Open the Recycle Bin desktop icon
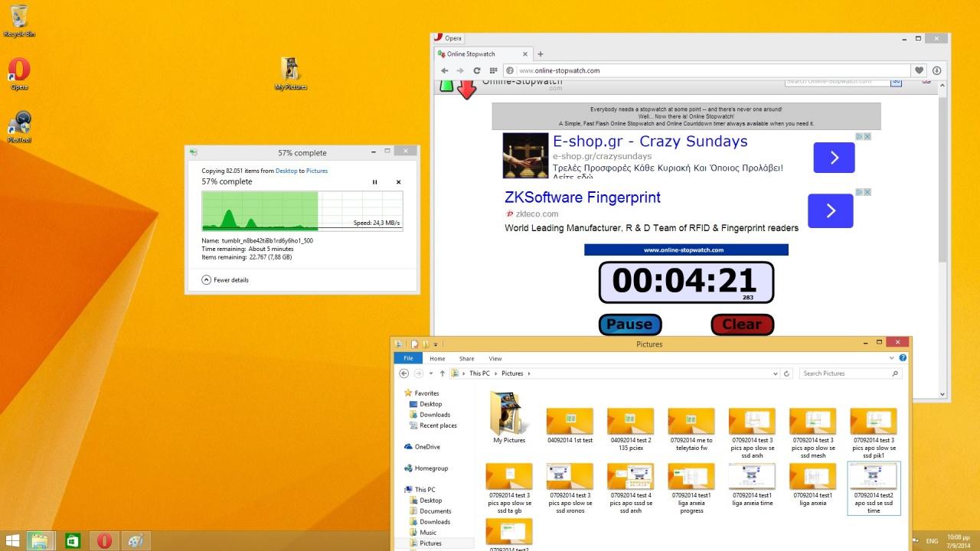This screenshot has height=551, width=980. [x=19, y=21]
